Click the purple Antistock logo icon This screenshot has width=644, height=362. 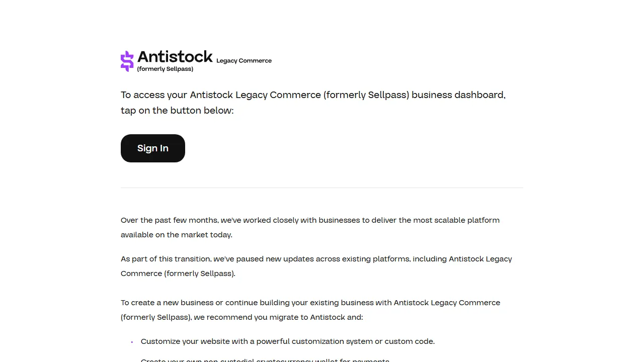coord(127,61)
